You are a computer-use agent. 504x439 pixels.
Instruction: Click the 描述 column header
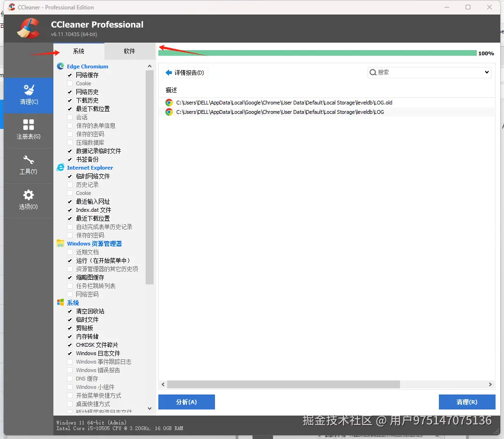click(171, 90)
